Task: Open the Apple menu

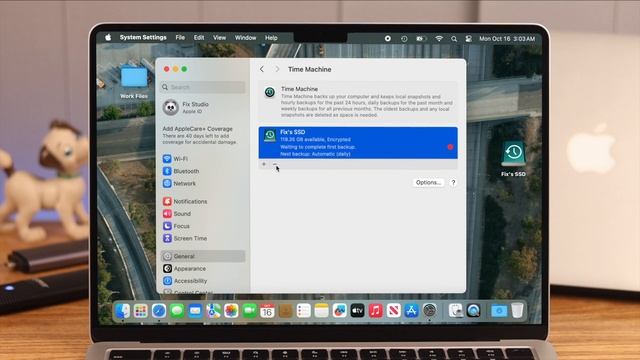Action: 108,38
